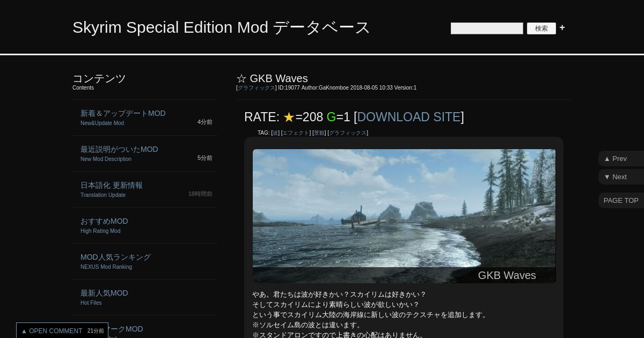Select the 景観 tag
Screen dimensions: 644x338
tap(319, 133)
